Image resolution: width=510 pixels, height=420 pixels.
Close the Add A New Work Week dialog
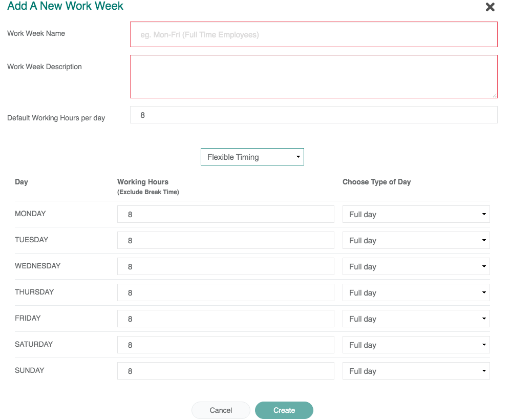coord(490,7)
